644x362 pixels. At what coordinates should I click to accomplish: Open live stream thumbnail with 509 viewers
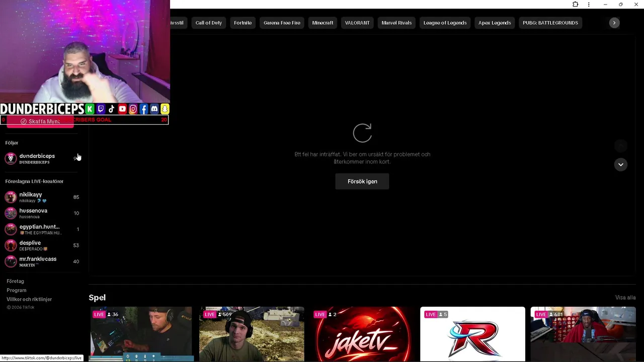click(x=252, y=334)
